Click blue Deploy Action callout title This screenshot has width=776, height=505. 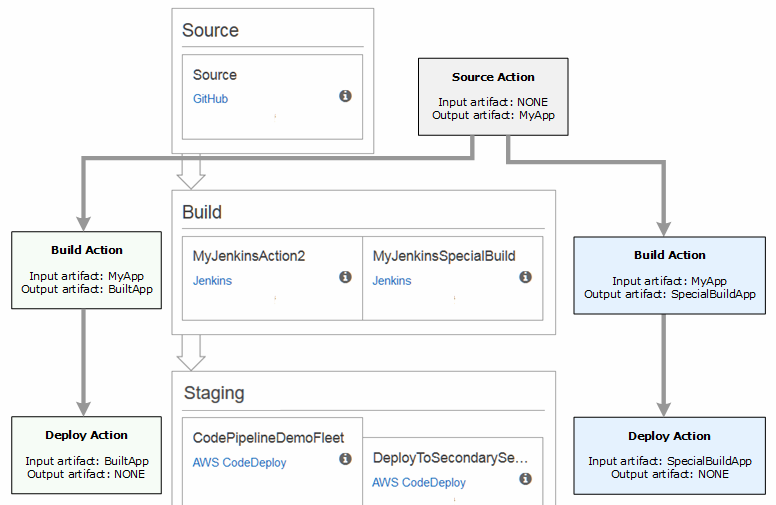coord(670,436)
